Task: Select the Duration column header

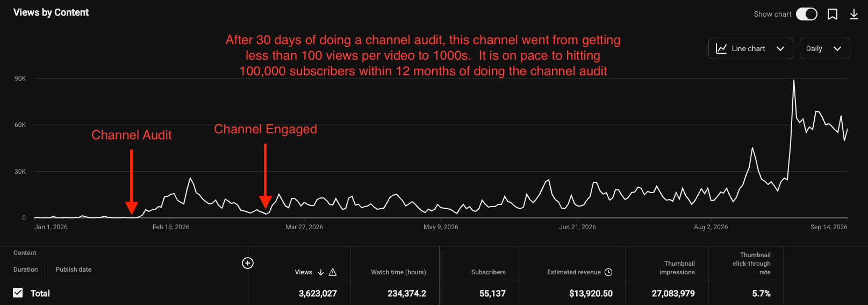Action: tap(26, 269)
